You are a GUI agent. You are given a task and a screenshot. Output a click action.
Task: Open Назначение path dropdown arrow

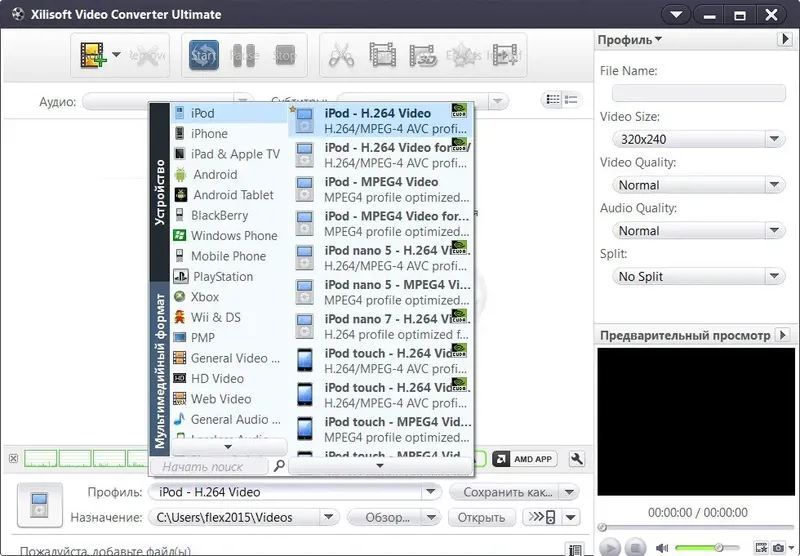329,517
